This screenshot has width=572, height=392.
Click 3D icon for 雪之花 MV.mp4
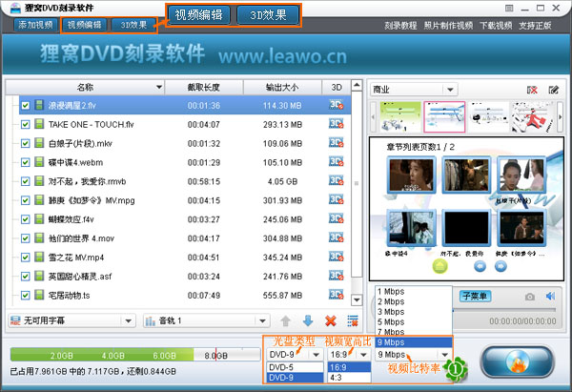(336, 257)
